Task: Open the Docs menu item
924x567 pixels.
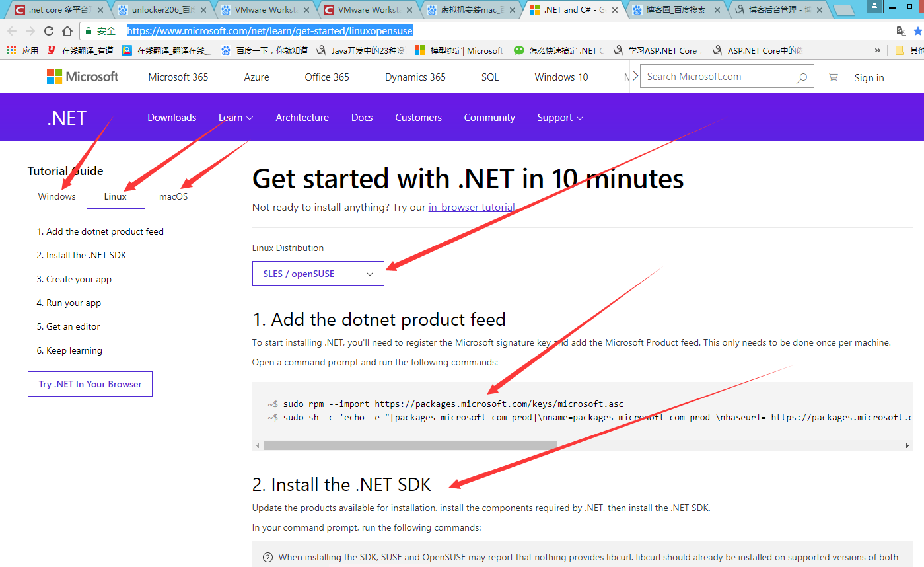Action: point(362,118)
